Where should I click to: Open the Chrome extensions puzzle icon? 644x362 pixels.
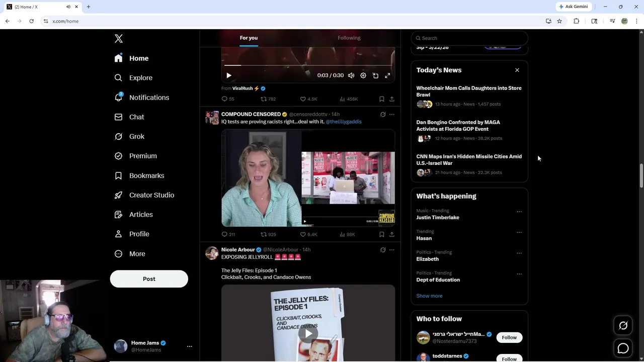click(x=577, y=21)
